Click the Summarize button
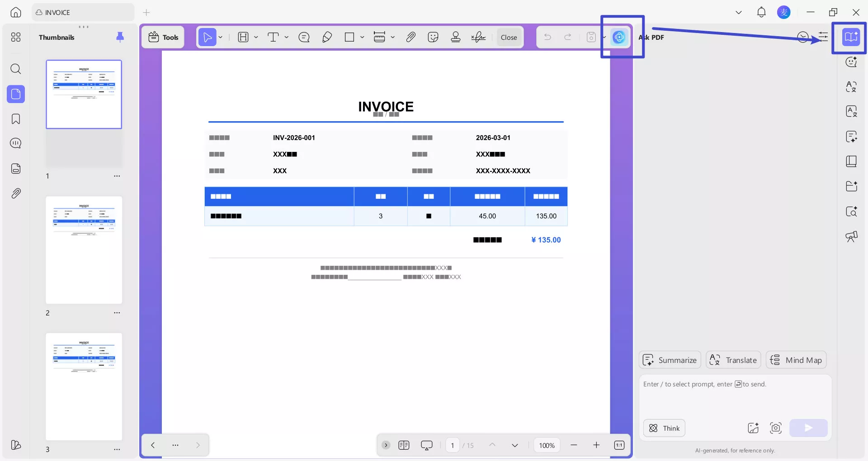The image size is (868, 461). tap(670, 360)
